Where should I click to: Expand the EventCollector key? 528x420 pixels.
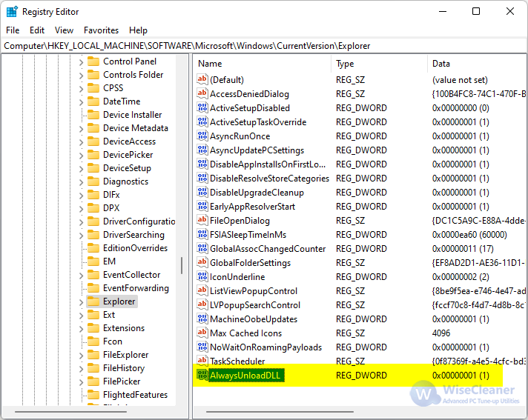tap(81, 276)
